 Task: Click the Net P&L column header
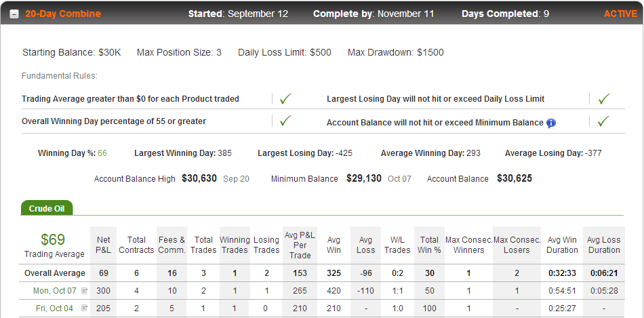[x=104, y=245]
